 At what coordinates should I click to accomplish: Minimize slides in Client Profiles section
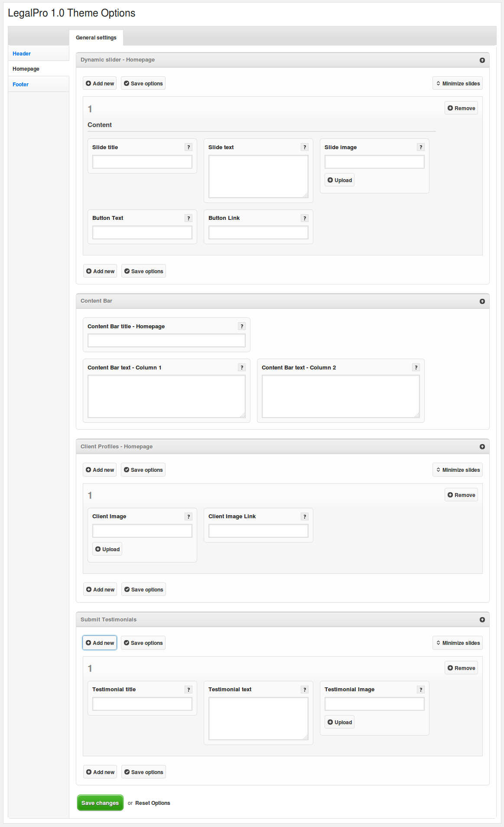[x=458, y=470]
